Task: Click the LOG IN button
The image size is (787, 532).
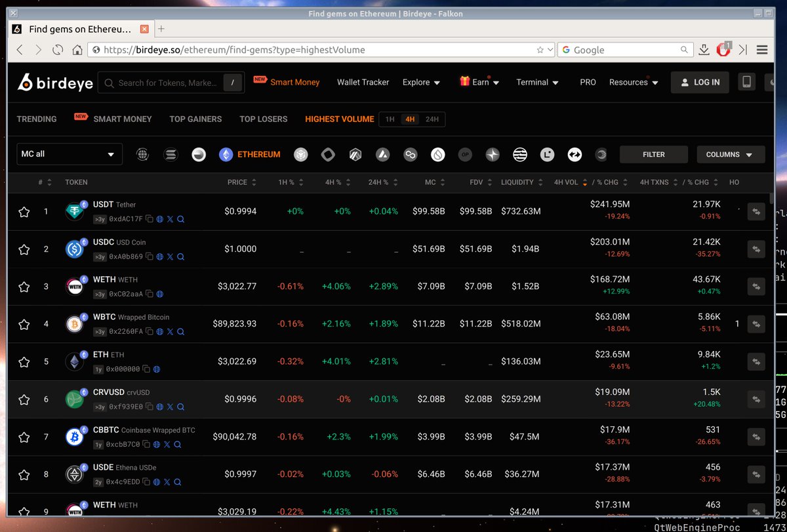Action: pos(700,82)
